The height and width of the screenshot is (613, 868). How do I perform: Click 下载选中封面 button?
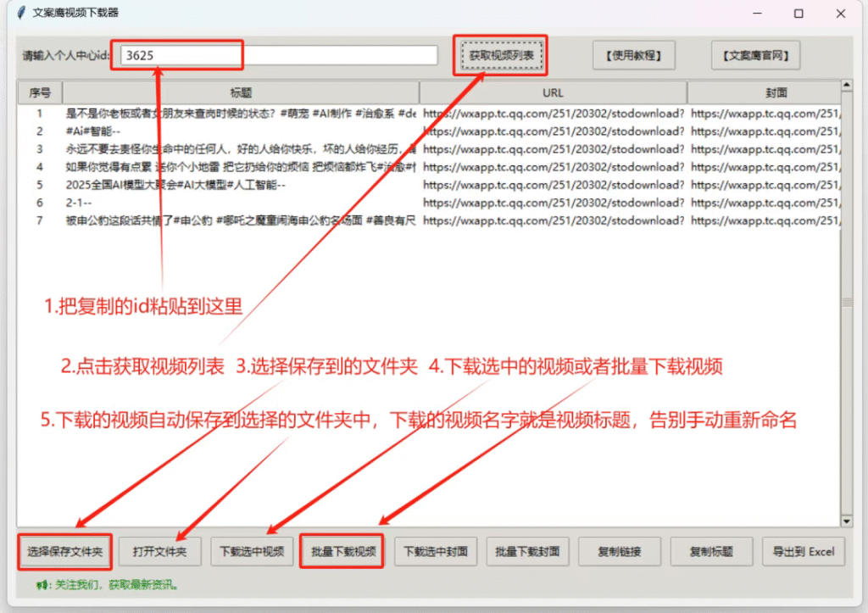click(435, 551)
